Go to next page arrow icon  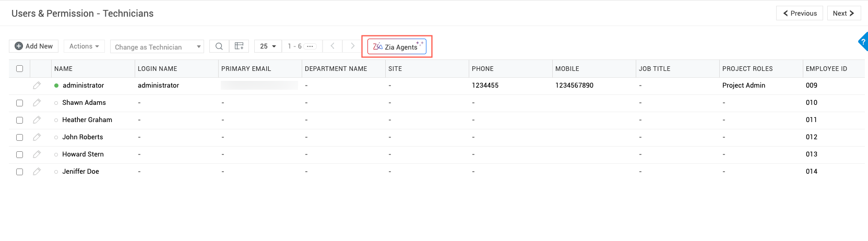click(352, 46)
